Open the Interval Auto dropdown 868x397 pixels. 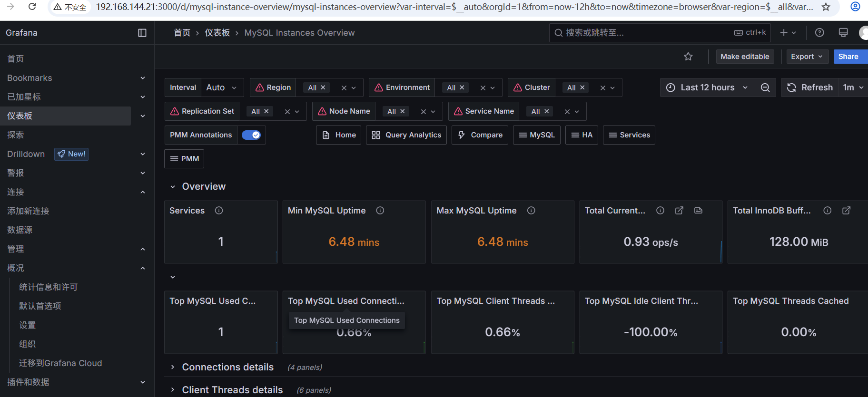221,87
